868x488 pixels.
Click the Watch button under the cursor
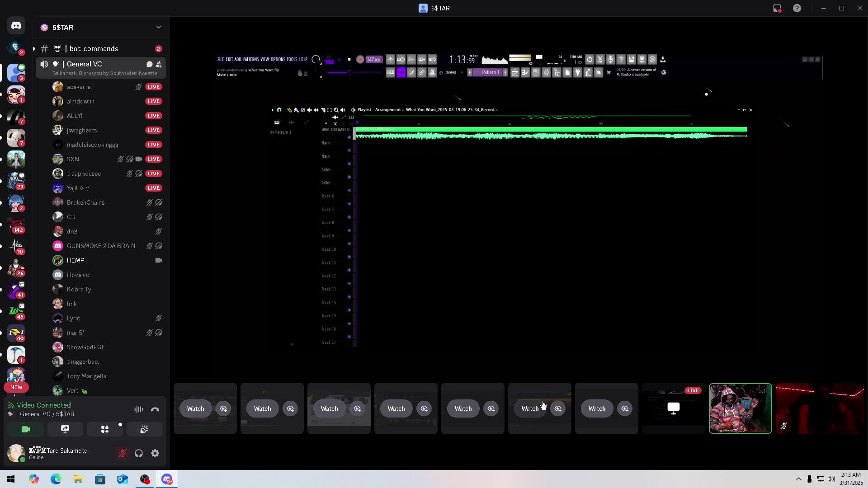[530, 408]
